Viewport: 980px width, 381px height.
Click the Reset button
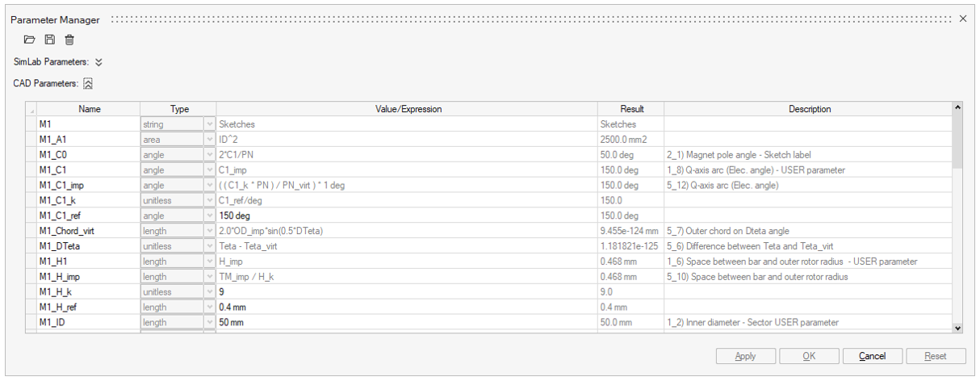[936, 356]
